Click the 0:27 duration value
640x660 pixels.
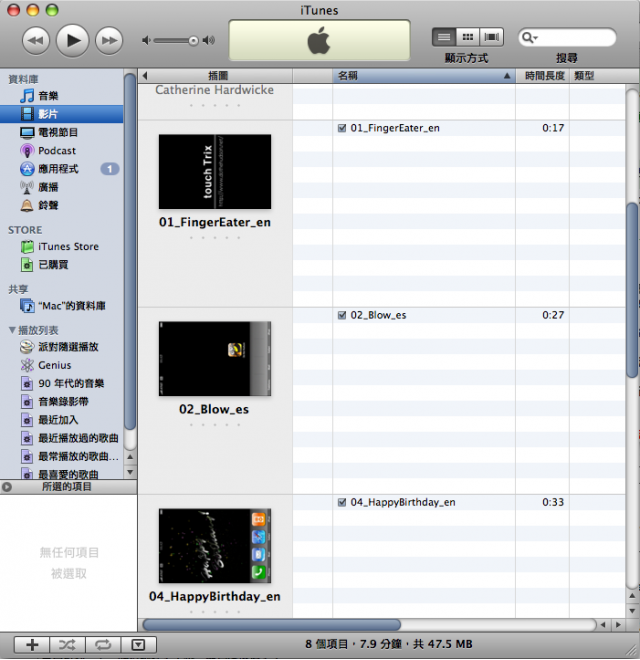[553, 315]
